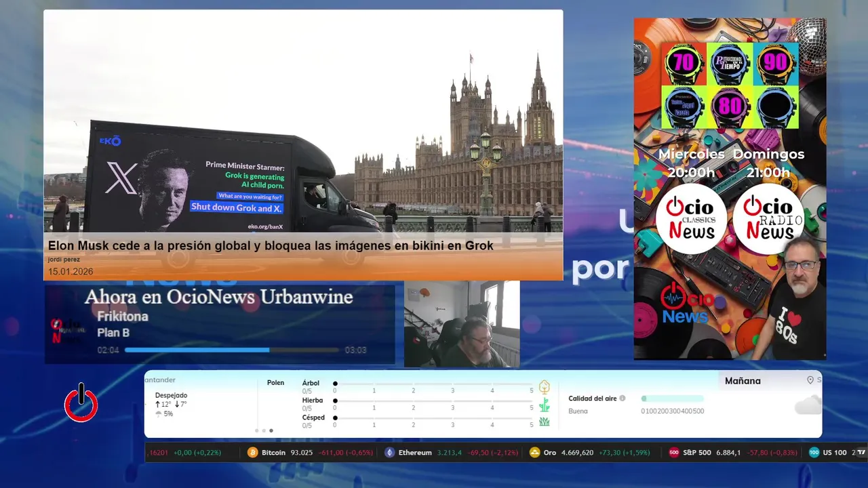Viewport: 868px width, 488px height.
Task: Click Miercoles 20:00h schedule text
Action: [691, 163]
